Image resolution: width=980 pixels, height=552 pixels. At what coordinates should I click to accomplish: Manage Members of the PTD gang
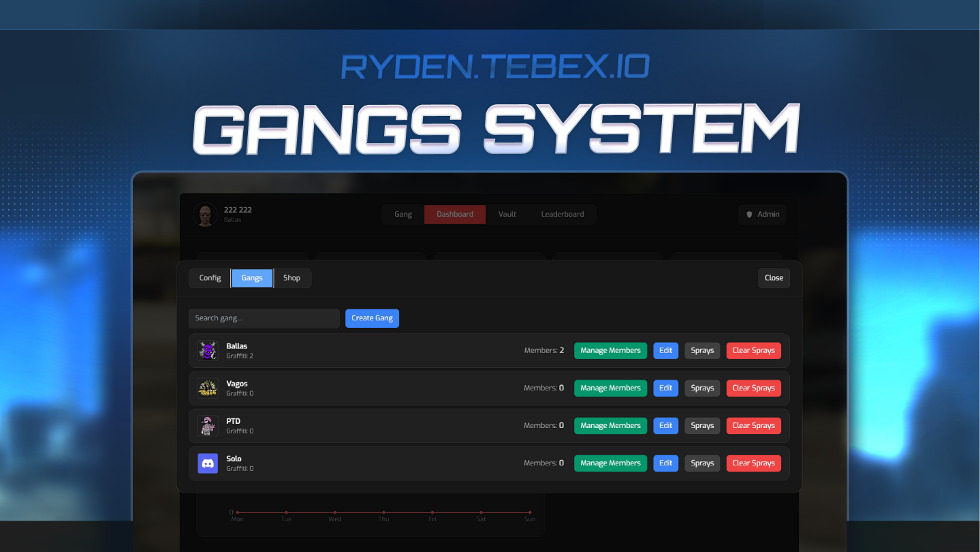click(611, 426)
